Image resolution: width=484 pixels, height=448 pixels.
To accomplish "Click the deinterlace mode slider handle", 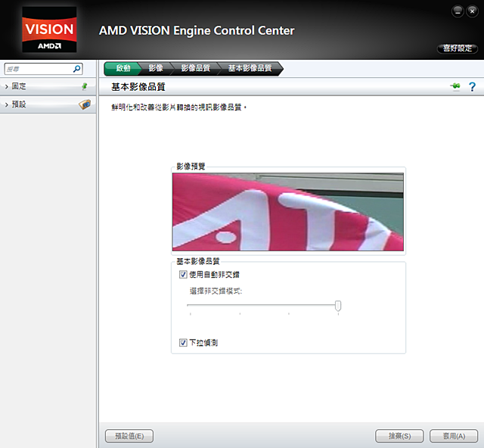I will 338,306.
